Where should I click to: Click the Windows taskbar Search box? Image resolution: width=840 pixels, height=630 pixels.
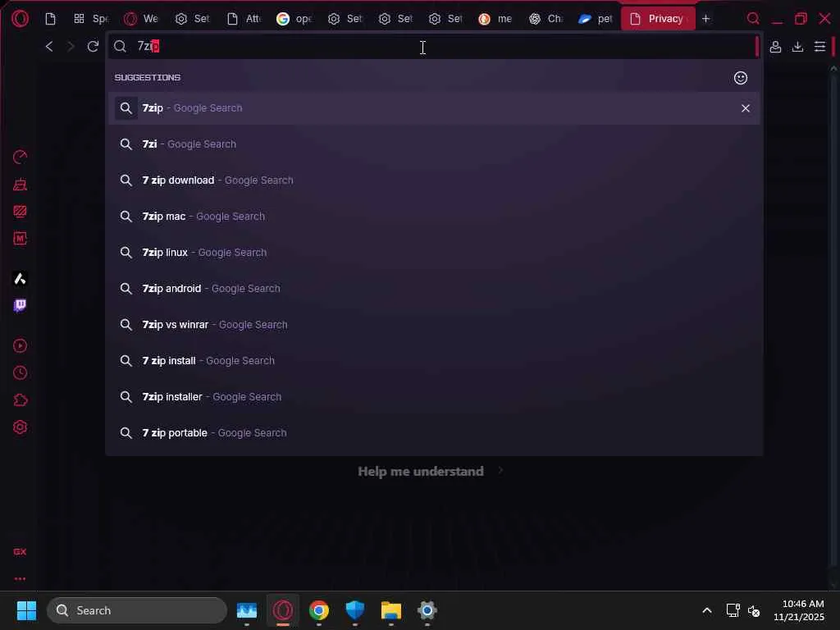point(137,610)
